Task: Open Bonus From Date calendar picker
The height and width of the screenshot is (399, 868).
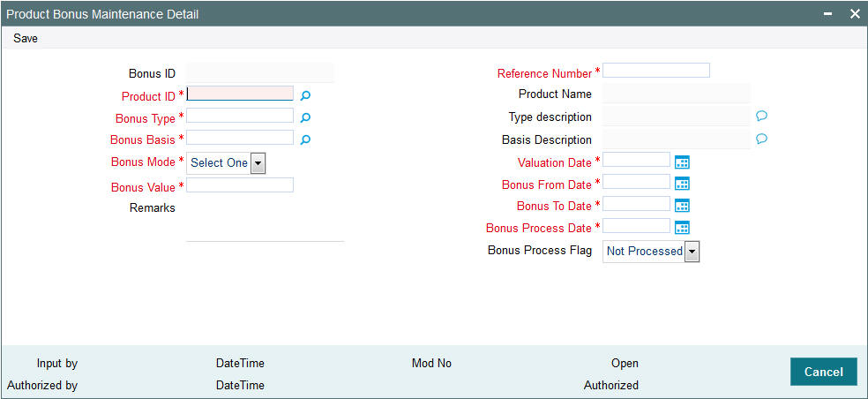Action: point(682,184)
